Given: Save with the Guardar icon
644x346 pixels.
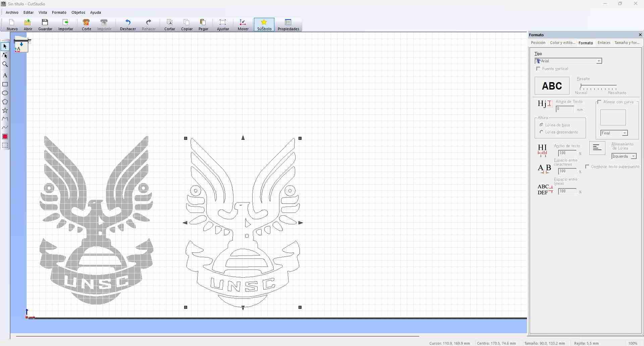Looking at the screenshot, I should (x=45, y=25).
